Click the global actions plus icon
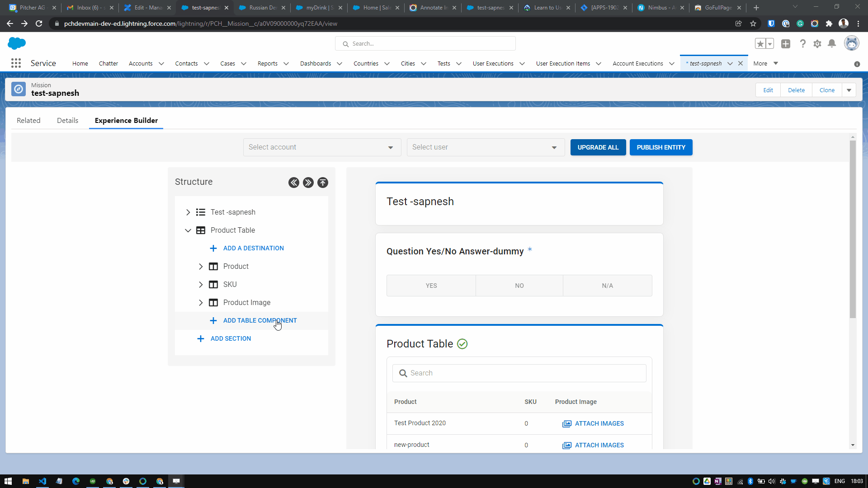This screenshot has height=488, width=868. (x=786, y=44)
